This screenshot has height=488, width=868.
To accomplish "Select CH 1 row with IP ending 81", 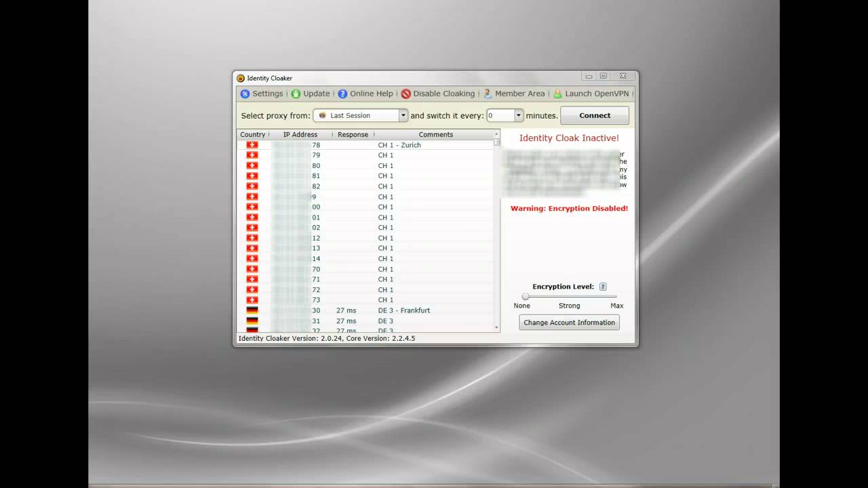I will [366, 176].
